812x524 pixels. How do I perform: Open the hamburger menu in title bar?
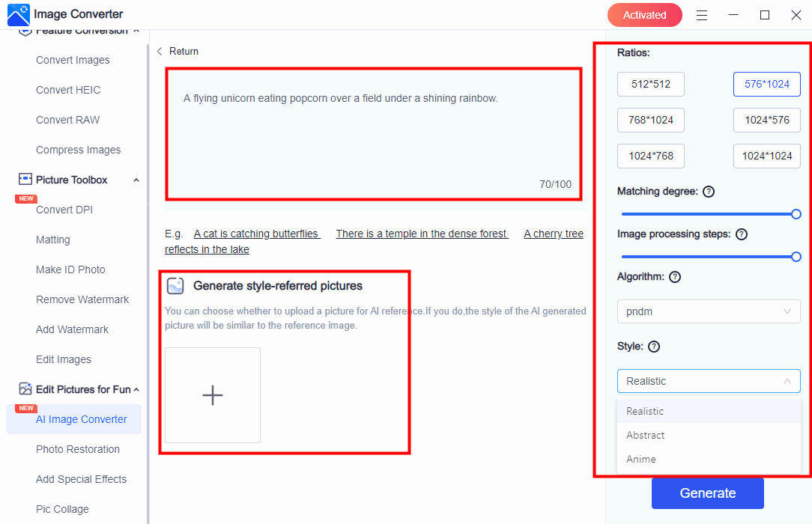pyautogui.click(x=702, y=15)
